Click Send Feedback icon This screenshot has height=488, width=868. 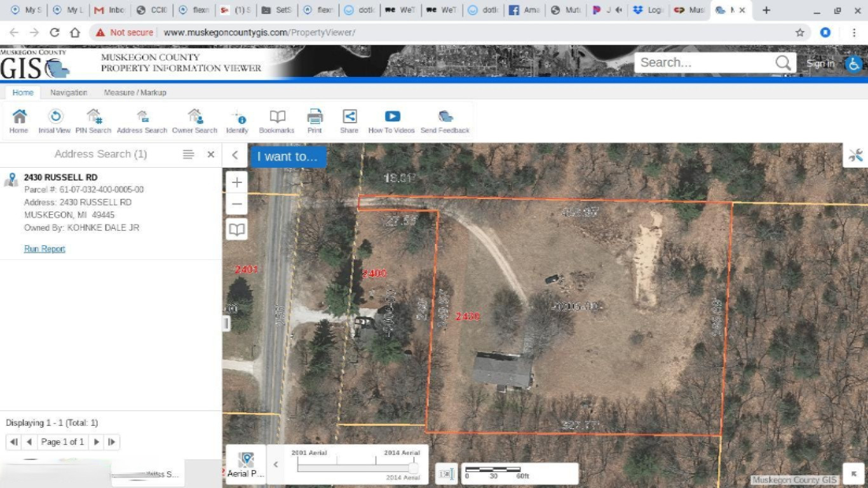pyautogui.click(x=445, y=121)
